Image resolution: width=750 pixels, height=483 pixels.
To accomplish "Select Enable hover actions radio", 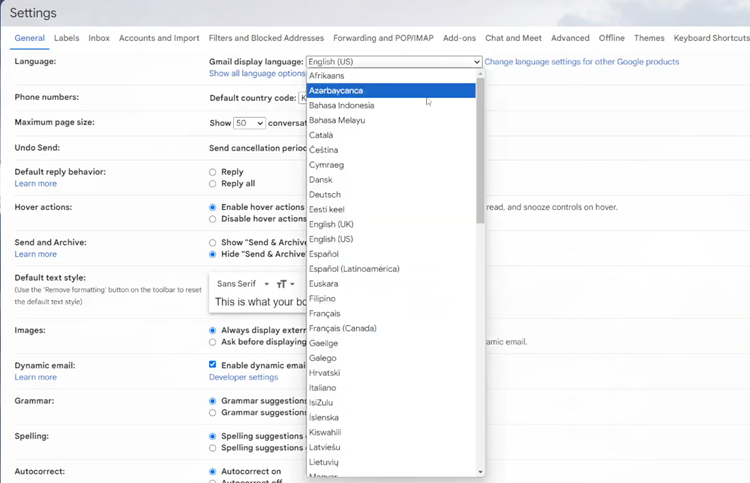I will tap(212, 208).
